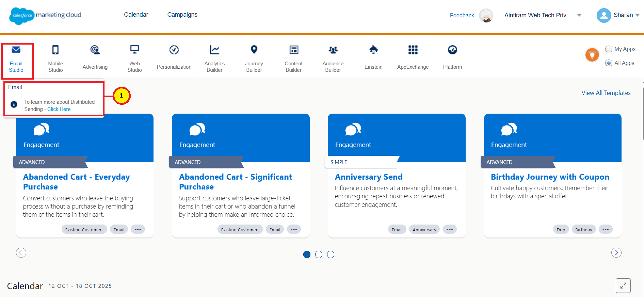Open more options on Anniversary Send card
This screenshot has width=644, height=297.
pyautogui.click(x=450, y=230)
